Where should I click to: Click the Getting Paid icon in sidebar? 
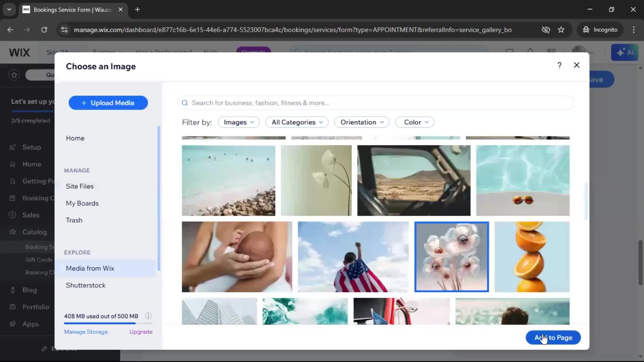click(13, 181)
